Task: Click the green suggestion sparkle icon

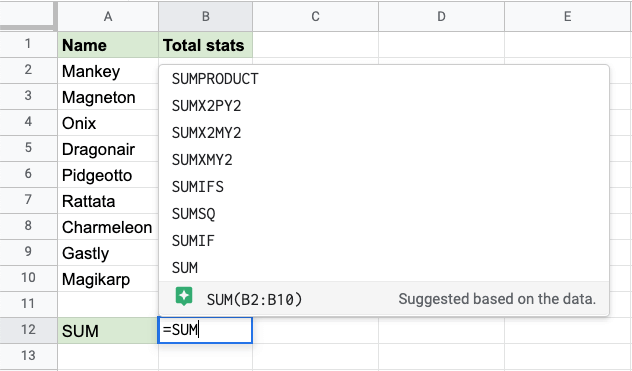Action: pyautogui.click(x=184, y=297)
